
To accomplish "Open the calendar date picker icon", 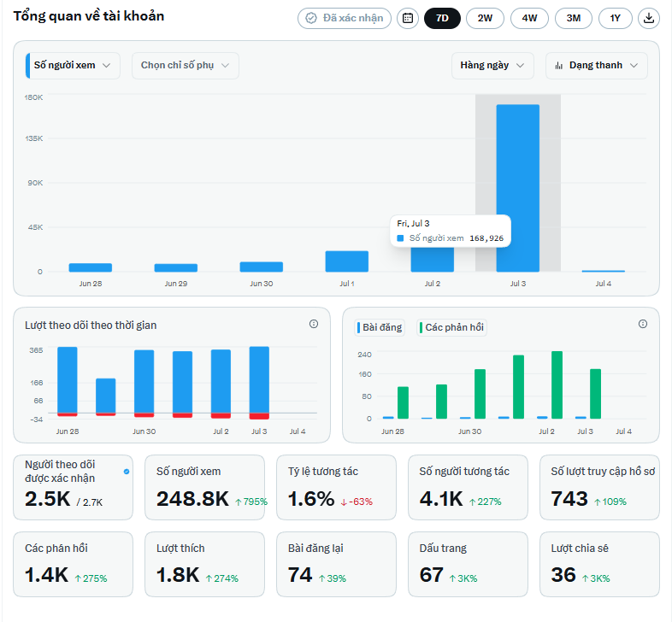I will pyautogui.click(x=408, y=19).
